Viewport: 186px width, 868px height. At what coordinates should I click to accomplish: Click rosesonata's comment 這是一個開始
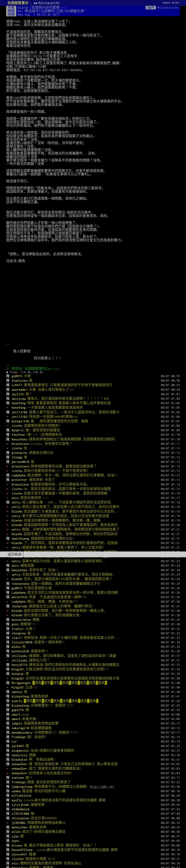[x=93, y=584]
